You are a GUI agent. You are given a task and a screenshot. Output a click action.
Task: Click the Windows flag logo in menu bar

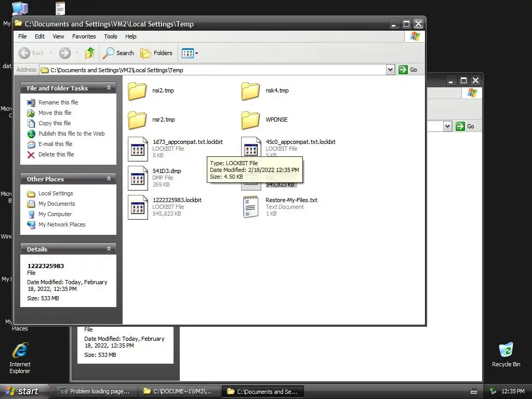point(415,36)
